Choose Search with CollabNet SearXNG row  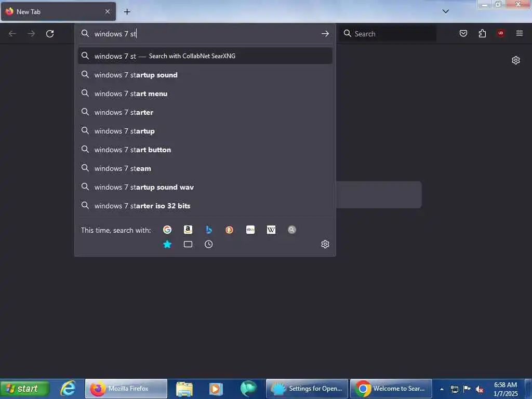click(205, 56)
